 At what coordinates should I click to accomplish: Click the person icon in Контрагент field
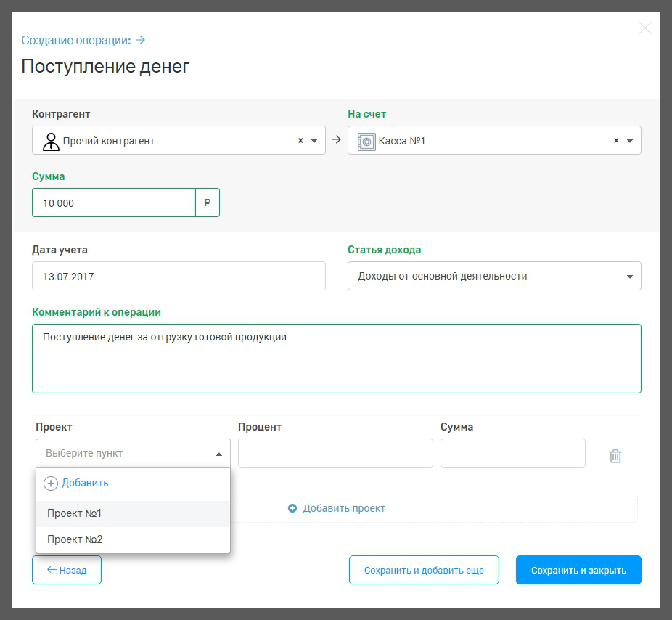pos(51,141)
